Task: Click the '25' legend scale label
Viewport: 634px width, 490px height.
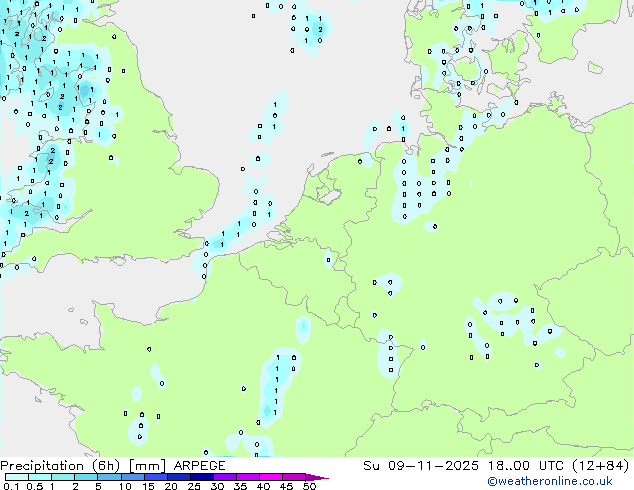Action: (x=194, y=486)
